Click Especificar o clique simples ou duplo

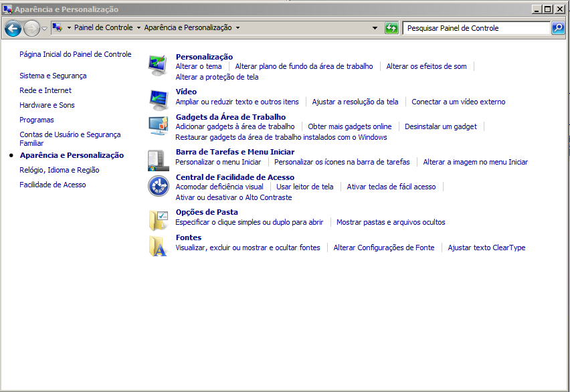point(250,222)
